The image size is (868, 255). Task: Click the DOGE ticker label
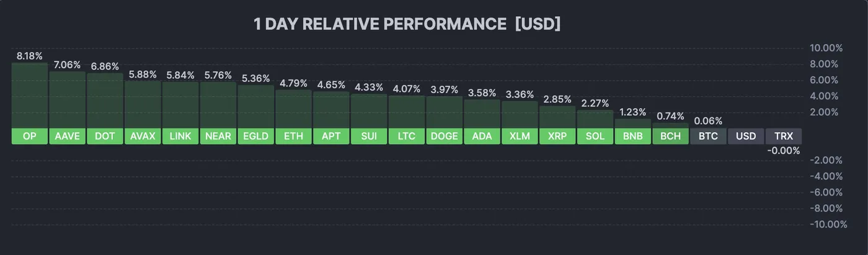[444, 136]
